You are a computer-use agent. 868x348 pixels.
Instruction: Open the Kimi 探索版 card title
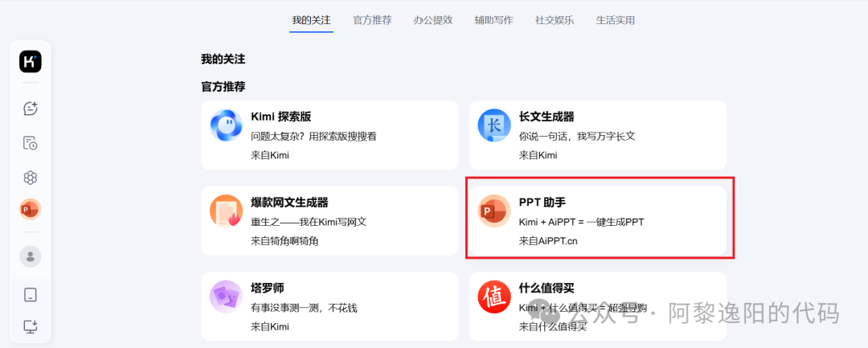click(x=281, y=117)
